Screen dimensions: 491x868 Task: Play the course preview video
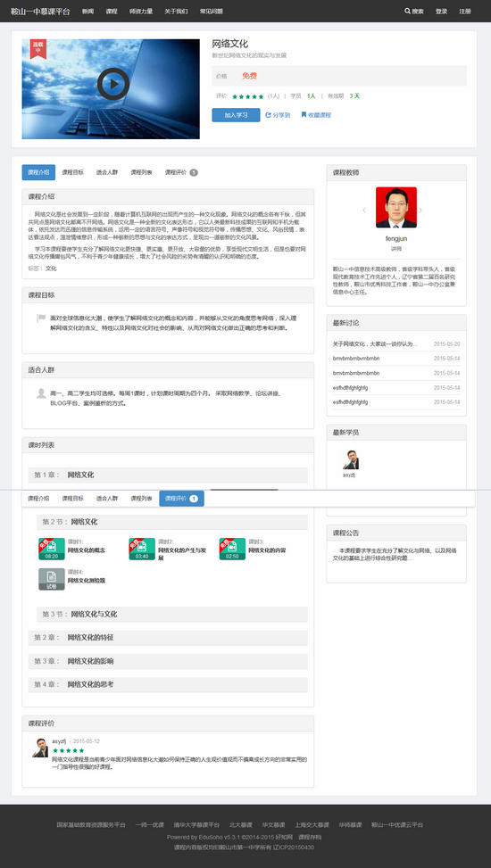click(x=113, y=84)
